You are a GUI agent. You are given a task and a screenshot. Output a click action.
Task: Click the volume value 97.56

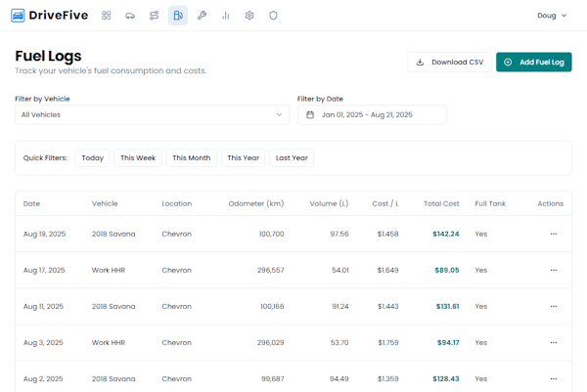[339, 234]
